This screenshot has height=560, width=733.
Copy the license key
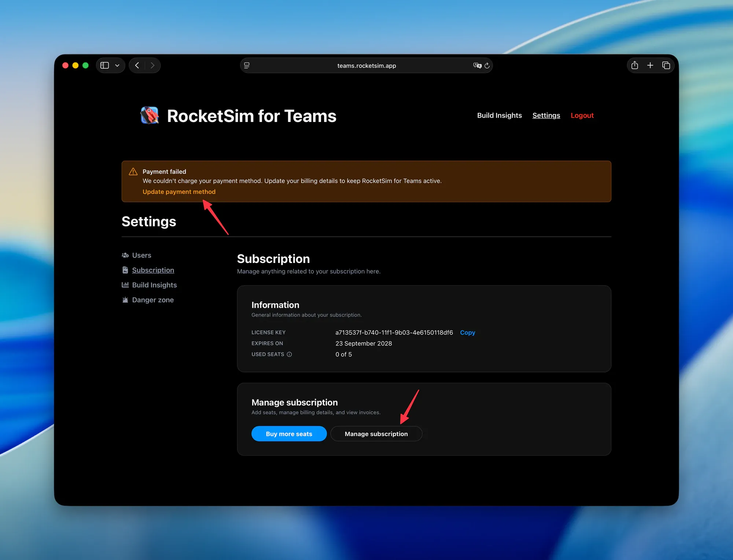pos(467,333)
